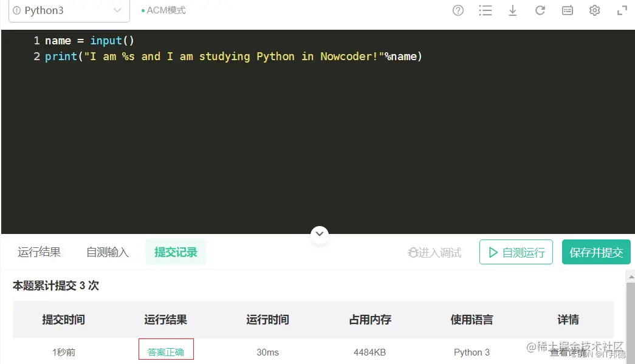Collapse panel with the chevron-down circle button
Screen dimensions: 635x364
320,233
